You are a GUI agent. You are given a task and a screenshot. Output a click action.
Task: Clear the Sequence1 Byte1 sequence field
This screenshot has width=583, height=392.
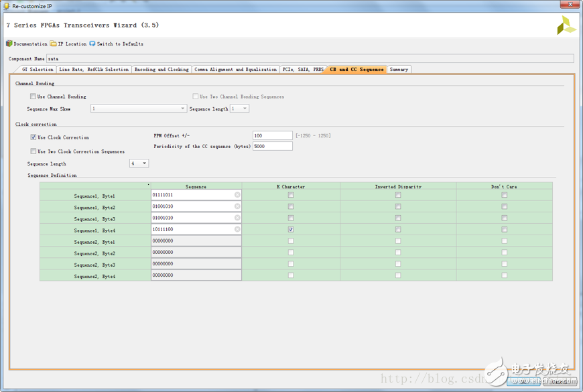click(x=237, y=195)
